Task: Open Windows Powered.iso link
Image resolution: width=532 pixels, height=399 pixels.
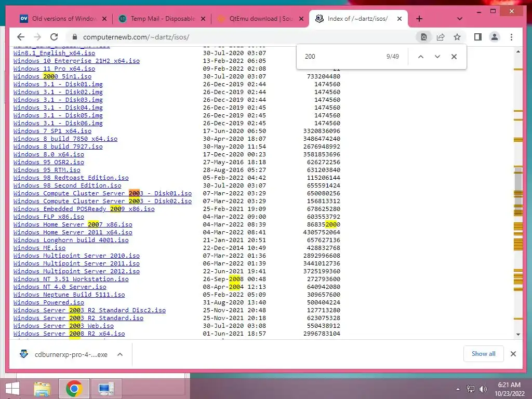Action: [x=48, y=303]
